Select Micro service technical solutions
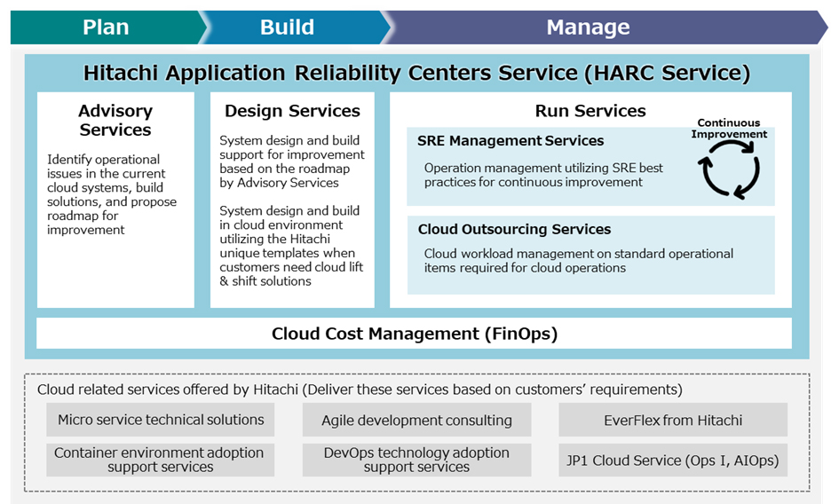The width and height of the screenshot is (839, 504). pos(161,420)
